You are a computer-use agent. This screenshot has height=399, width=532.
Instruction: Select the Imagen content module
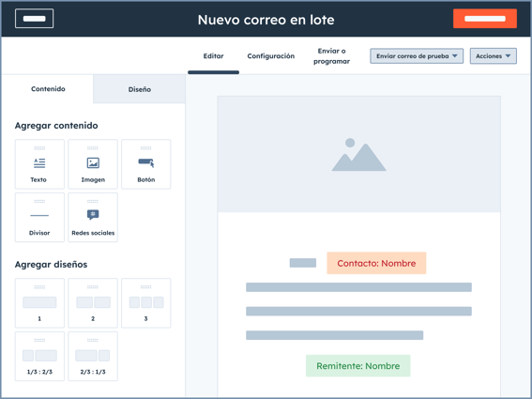(x=93, y=164)
